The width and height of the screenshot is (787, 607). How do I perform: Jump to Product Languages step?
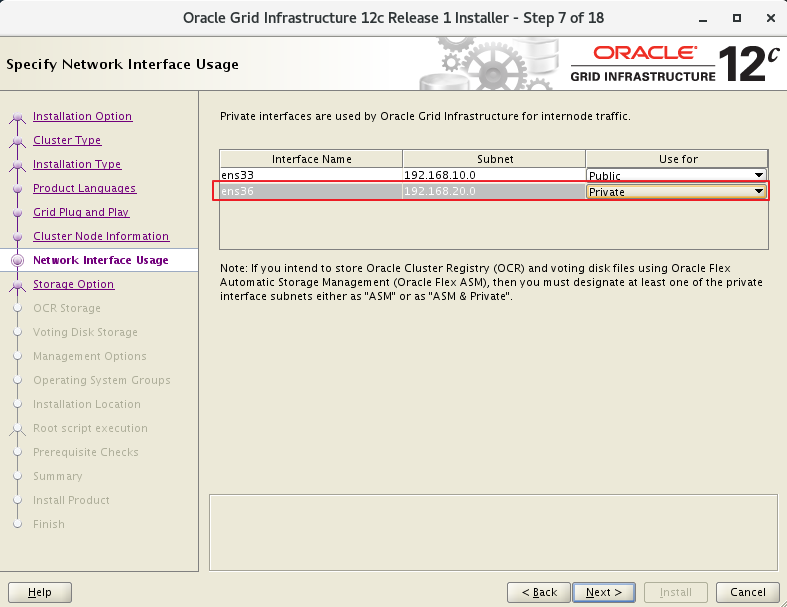click(x=84, y=188)
